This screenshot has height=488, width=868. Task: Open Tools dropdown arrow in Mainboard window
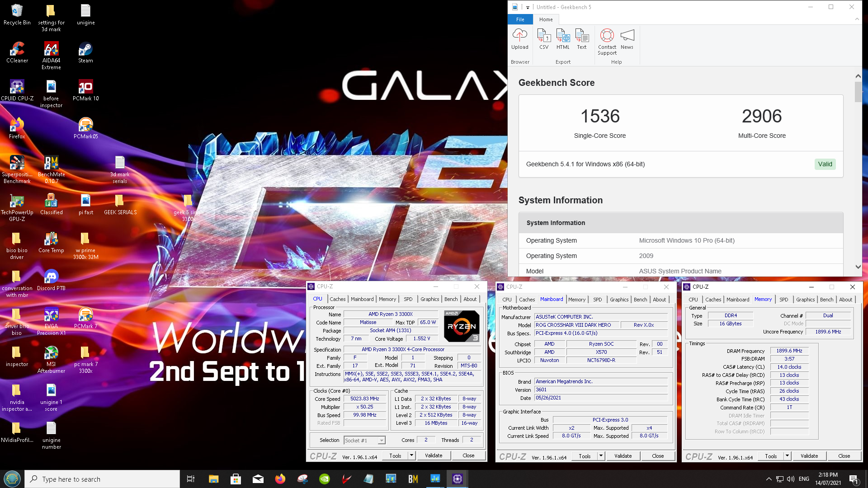[x=601, y=456]
